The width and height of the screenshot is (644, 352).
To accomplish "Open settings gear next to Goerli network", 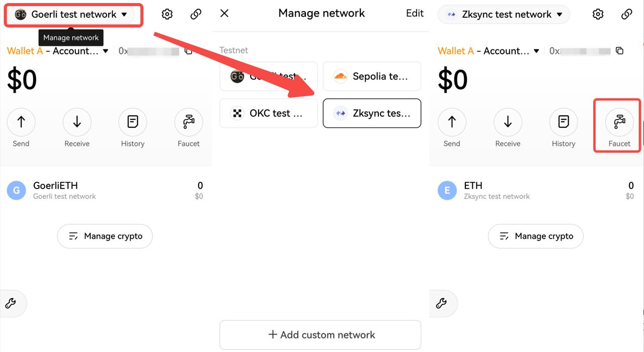I will point(167,14).
